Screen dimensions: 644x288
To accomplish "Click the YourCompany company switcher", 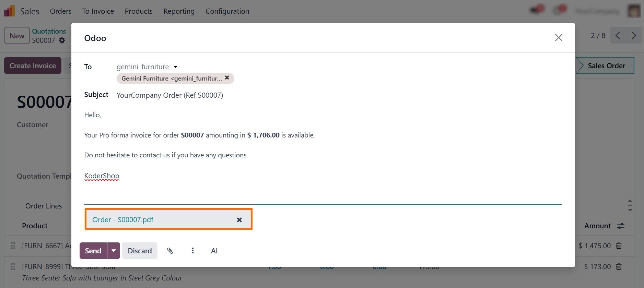I will click(597, 11).
